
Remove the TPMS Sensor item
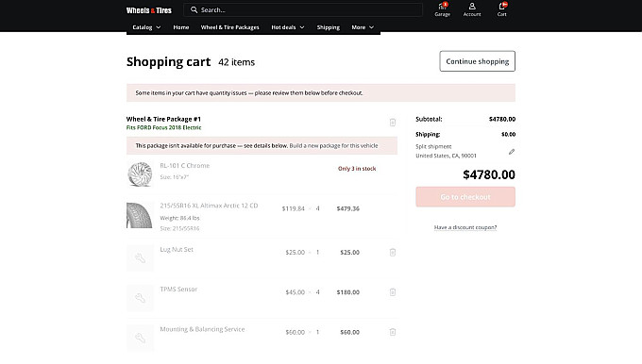point(392,292)
